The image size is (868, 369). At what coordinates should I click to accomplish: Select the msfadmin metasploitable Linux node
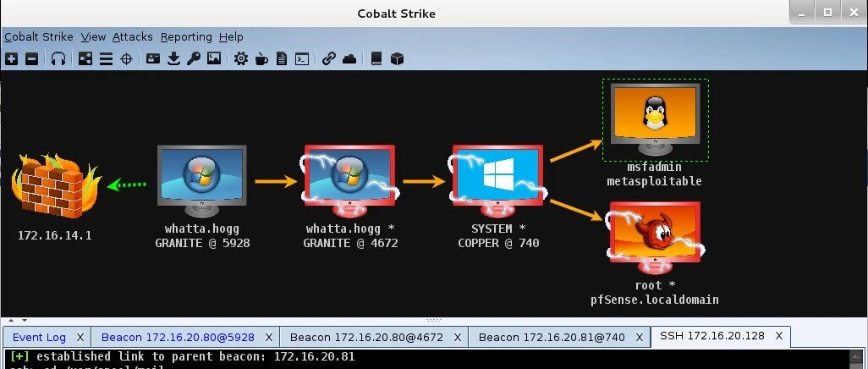(x=655, y=119)
